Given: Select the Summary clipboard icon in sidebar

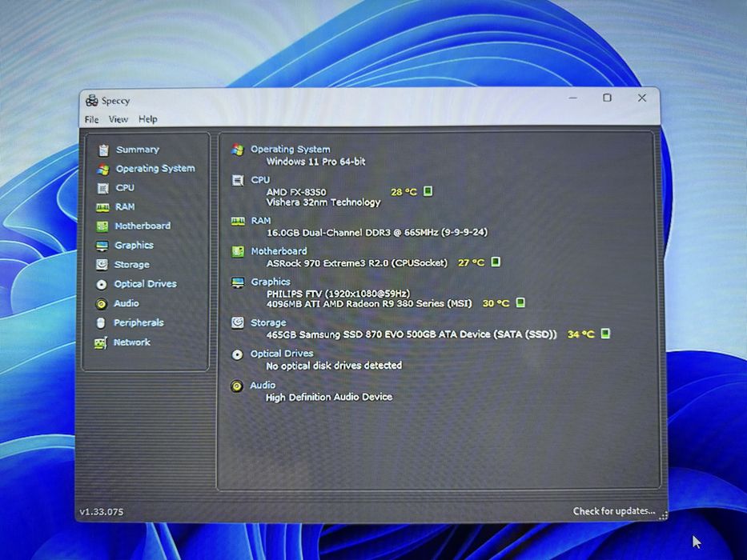Looking at the screenshot, I should tap(103, 150).
